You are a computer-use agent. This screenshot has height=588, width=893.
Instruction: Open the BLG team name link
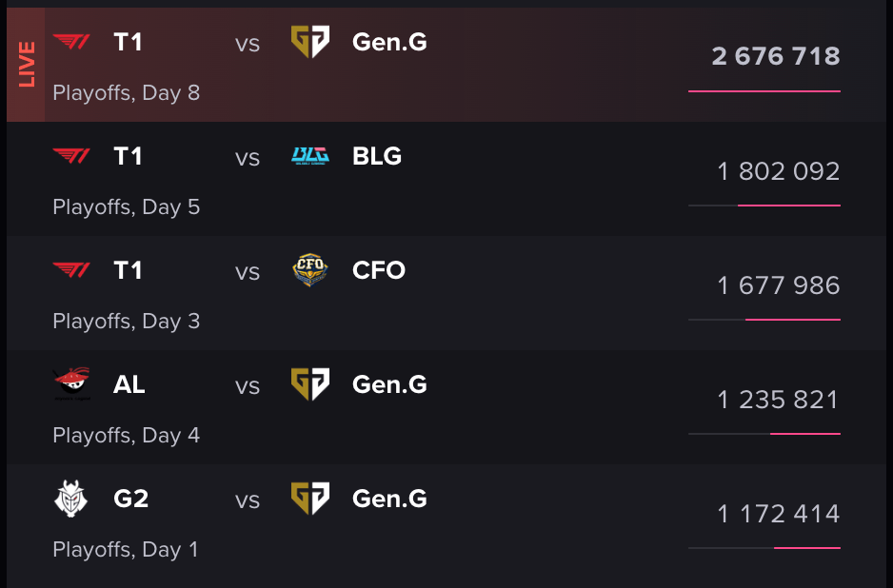(377, 156)
